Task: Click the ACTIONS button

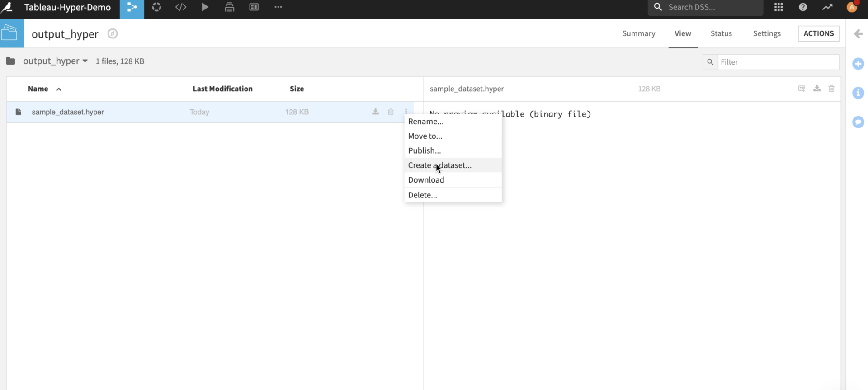Action: point(818,33)
